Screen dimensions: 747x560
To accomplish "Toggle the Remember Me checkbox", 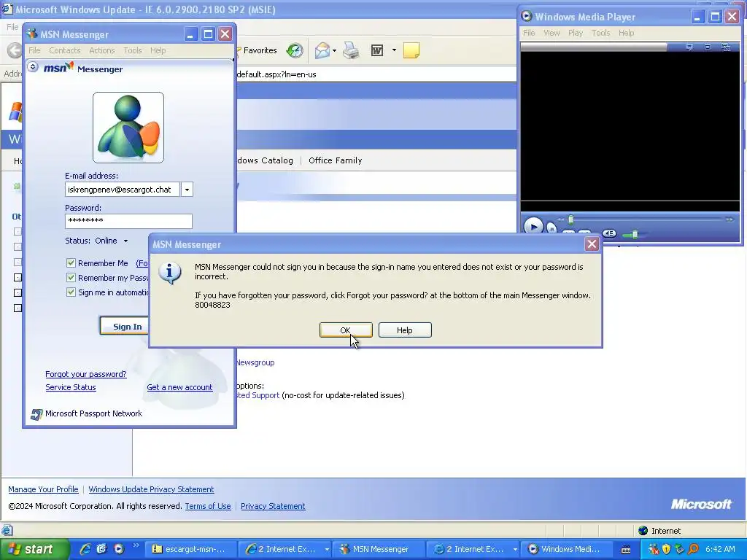I will [71, 262].
